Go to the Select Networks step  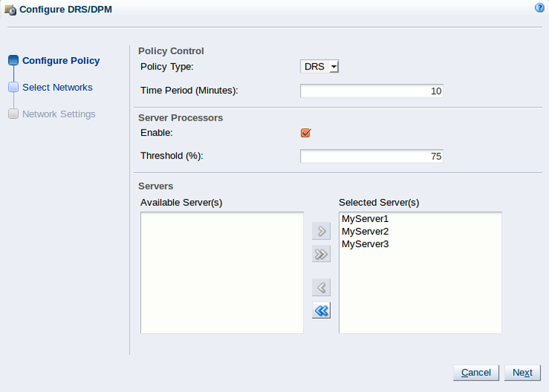57,87
